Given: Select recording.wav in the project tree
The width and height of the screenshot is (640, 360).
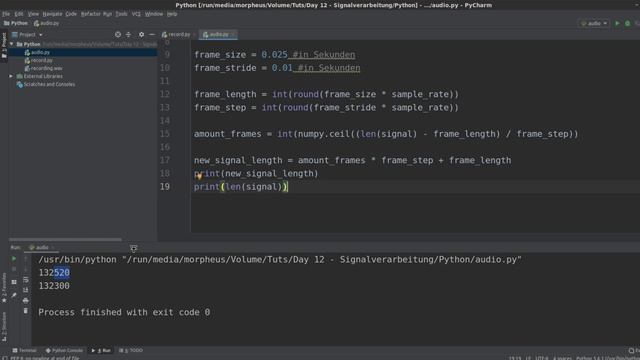Looking at the screenshot, I should pos(43,68).
